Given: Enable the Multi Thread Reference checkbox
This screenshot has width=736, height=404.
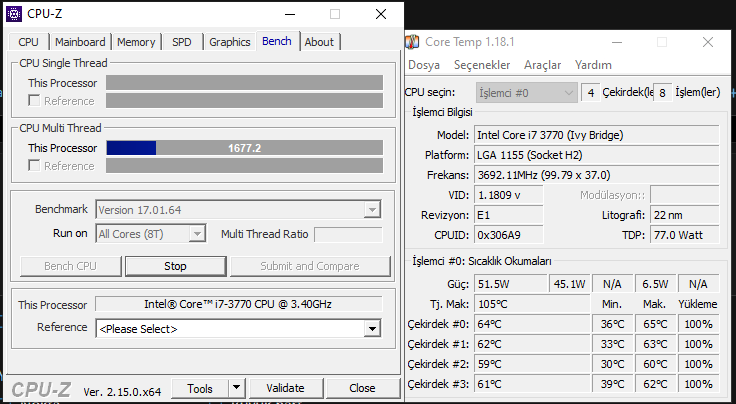Looking at the screenshot, I should 34,166.
